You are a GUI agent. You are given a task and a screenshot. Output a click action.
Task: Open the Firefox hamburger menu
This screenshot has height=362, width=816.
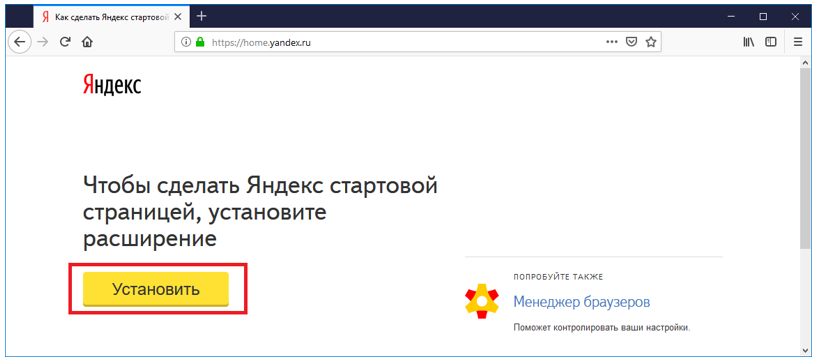pyautogui.click(x=798, y=43)
